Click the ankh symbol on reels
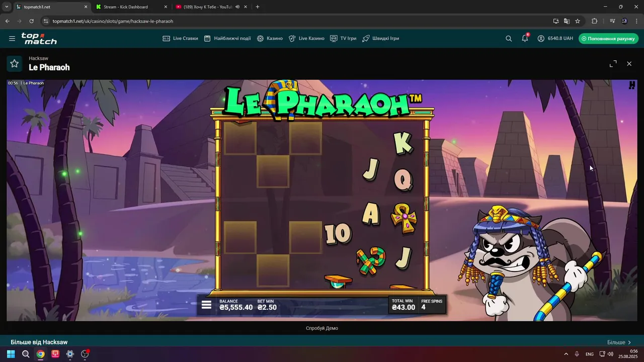644x362 pixels. pyautogui.click(x=404, y=218)
